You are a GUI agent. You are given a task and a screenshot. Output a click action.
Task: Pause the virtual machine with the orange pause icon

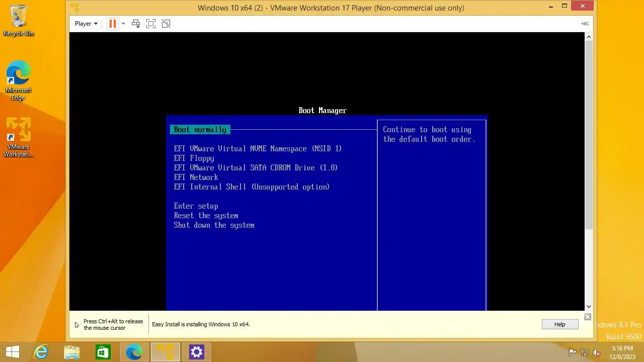pos(113,24)
